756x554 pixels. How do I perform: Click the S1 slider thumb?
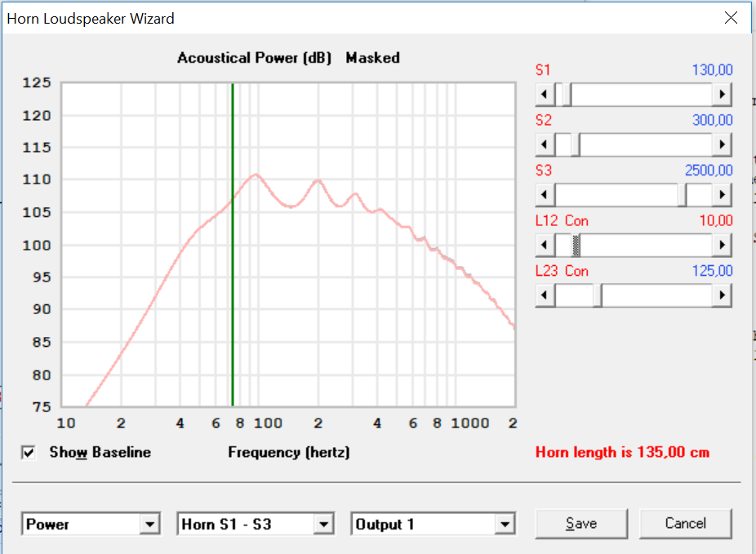(x=567, y=95)
